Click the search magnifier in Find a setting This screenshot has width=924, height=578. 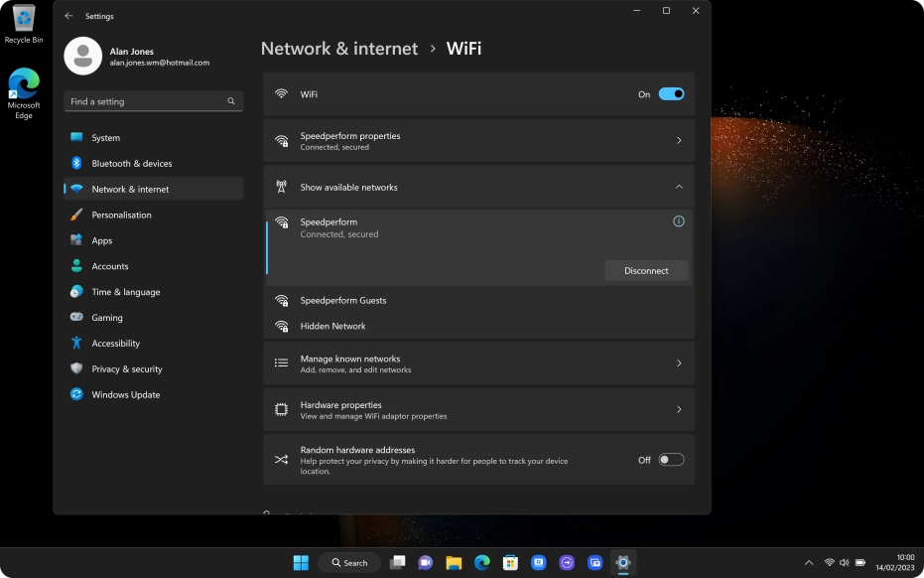231,101
